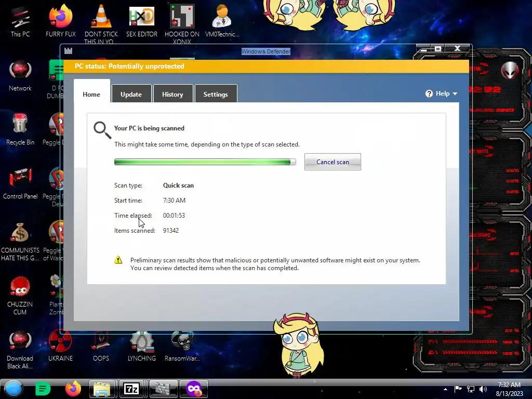This screenshot has width=532, height=399.
Task: Open COMMUNISTS HATE THIS G... money bag icon
Action: click(x=20, y=242)
